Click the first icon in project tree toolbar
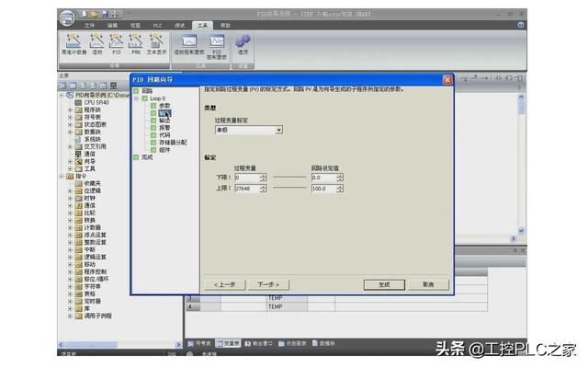588x368 pixels. click(63, 86)
